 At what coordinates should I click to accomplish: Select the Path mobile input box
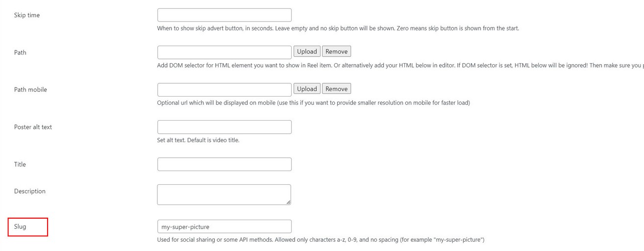[224, 90]
